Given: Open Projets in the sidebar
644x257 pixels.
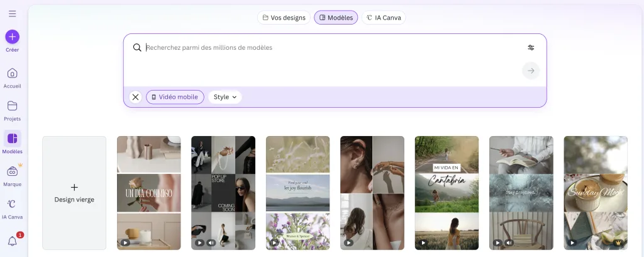Looking at the screenshot, I should pyautogui.click(x=13, y=111).
